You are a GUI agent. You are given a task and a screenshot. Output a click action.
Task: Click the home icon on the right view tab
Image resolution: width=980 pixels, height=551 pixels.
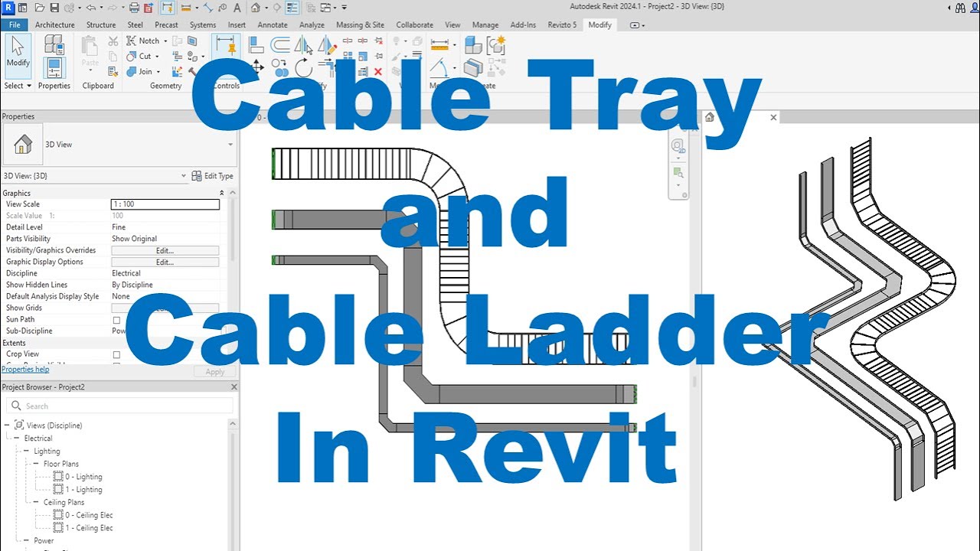(x=710, y=117)
